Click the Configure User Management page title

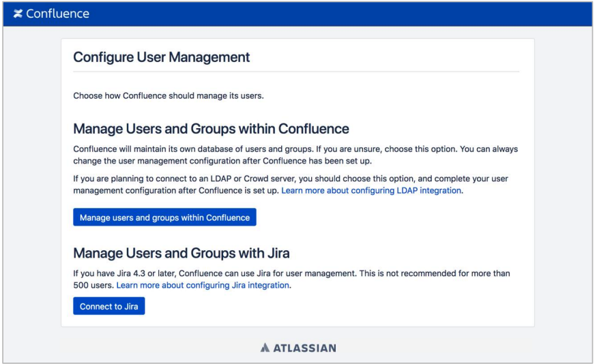[161, 57]
